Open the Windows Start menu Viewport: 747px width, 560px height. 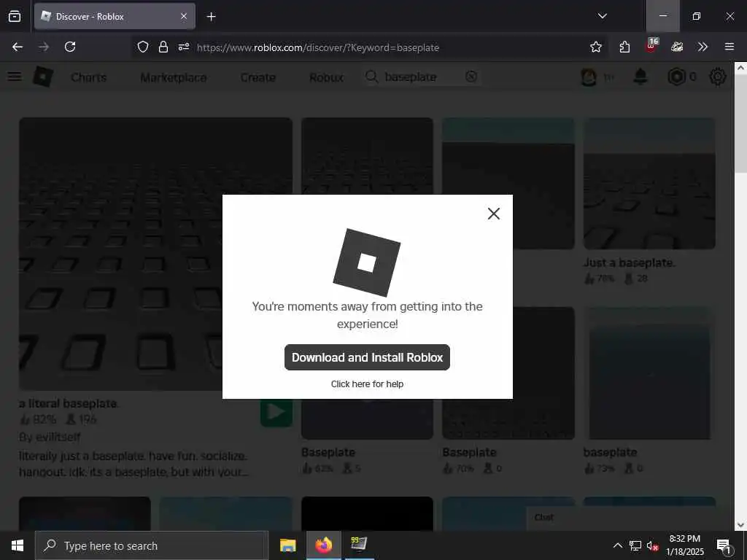[18, 545]
